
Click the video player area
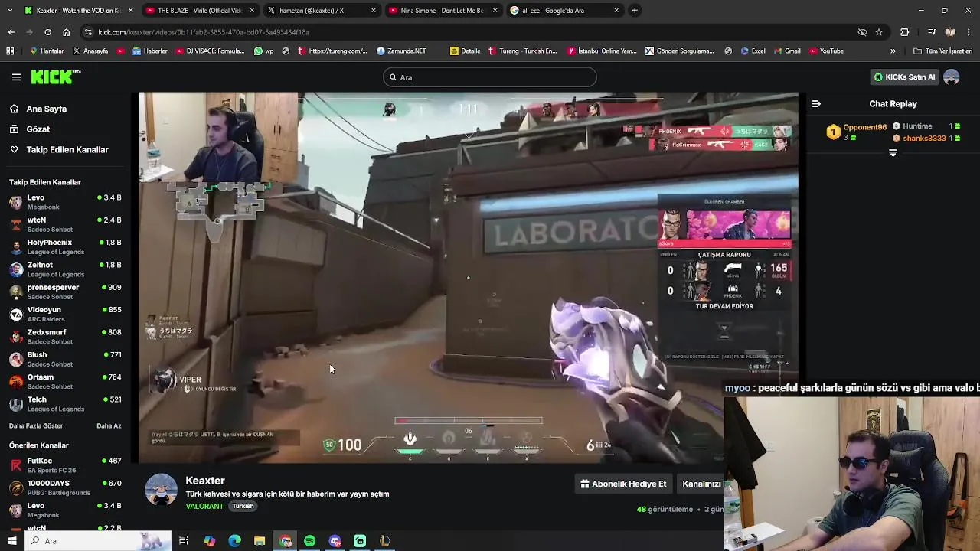point(468,278)
